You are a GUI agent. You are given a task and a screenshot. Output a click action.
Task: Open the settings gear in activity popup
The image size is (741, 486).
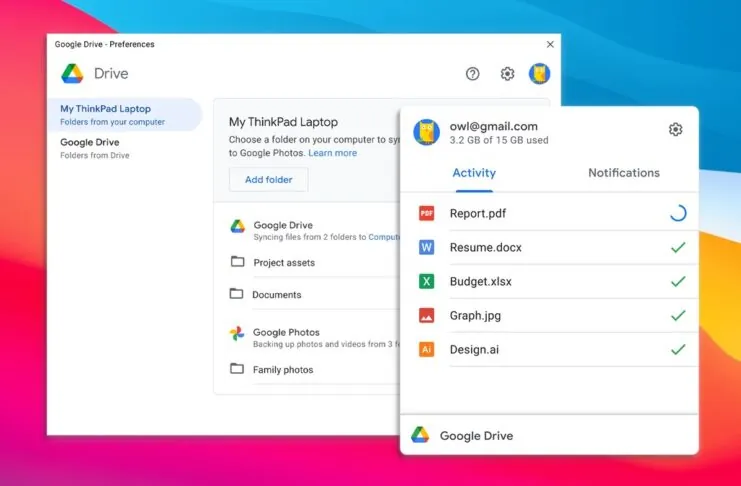coord(675,129)
